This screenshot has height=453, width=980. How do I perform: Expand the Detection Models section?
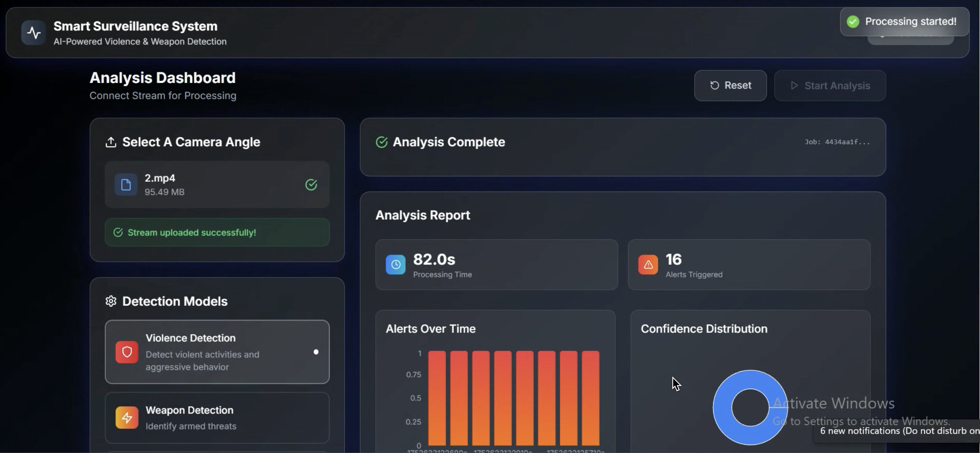click(174, 301)
